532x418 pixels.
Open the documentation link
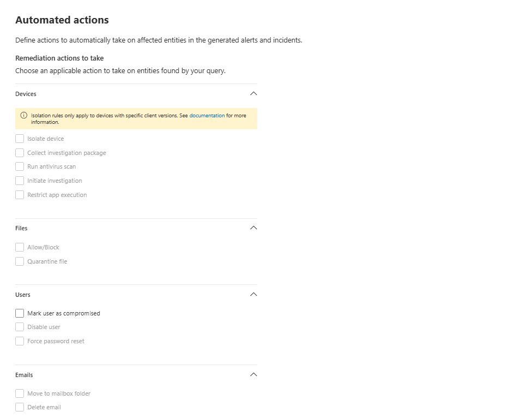(207, 116)
